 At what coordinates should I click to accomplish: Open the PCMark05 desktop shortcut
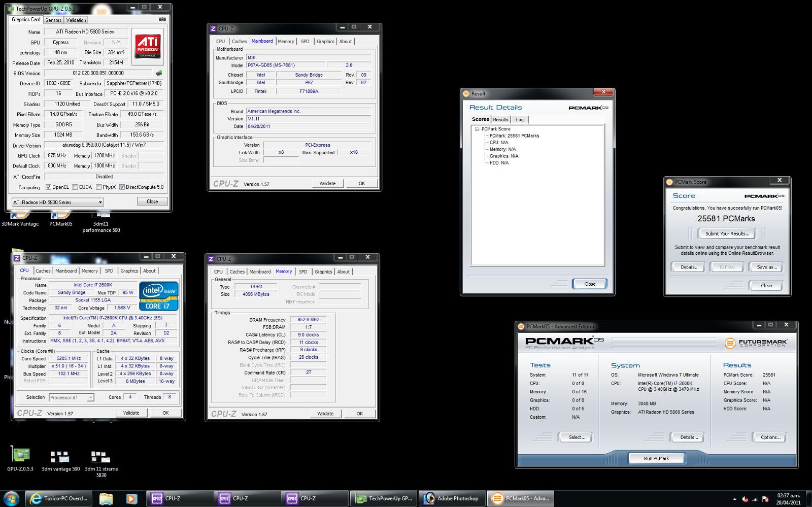click(x=61, y=219)
